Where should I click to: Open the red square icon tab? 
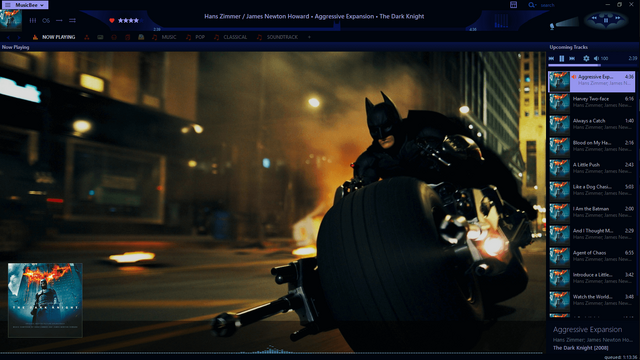click(x=127, y=37)
